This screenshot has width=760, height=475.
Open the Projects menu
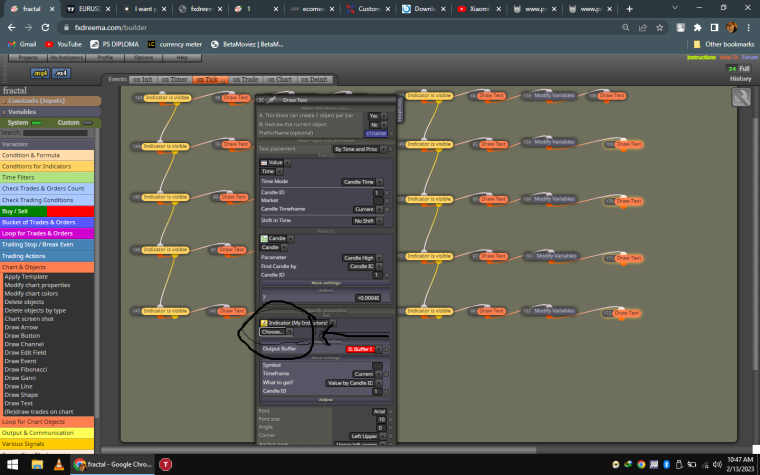pyautogui.click(x=28, y=58)
